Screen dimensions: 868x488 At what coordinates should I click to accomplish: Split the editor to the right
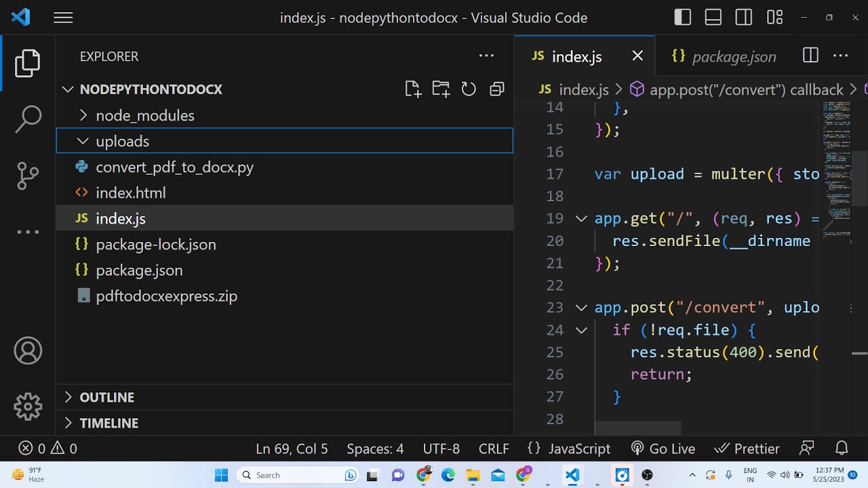tap(810, 56)
